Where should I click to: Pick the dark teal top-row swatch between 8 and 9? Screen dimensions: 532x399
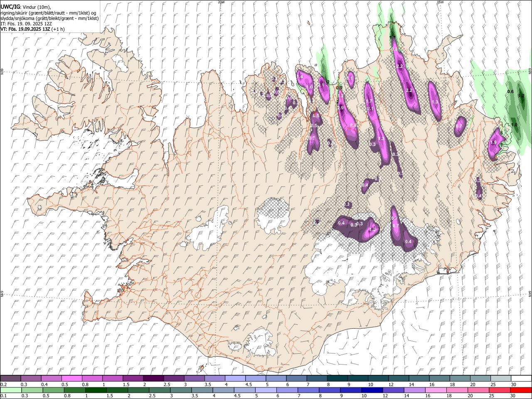(x=337, y=378)
